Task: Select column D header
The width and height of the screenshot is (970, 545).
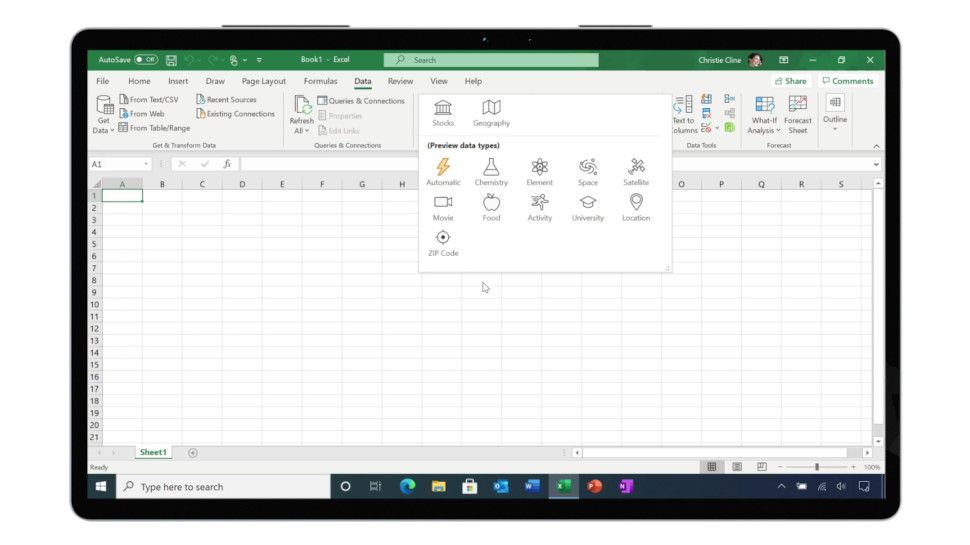Action: [x=242, y=184]
